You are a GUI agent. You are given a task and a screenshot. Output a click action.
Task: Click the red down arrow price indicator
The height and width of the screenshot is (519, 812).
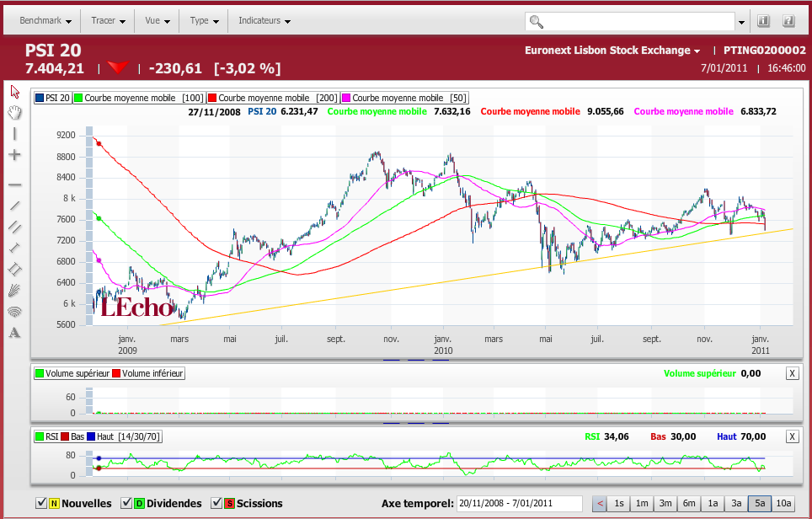(x=118, y=67)
